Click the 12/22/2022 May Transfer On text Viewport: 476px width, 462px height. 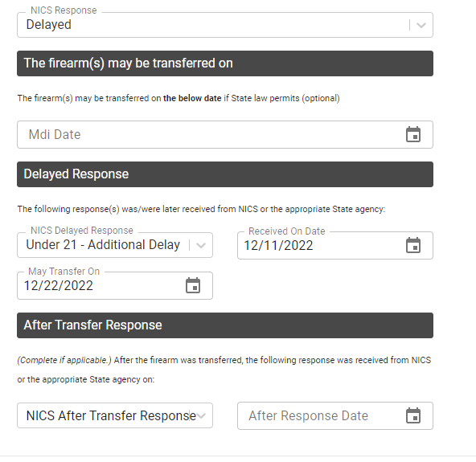(x=58, y=285)
